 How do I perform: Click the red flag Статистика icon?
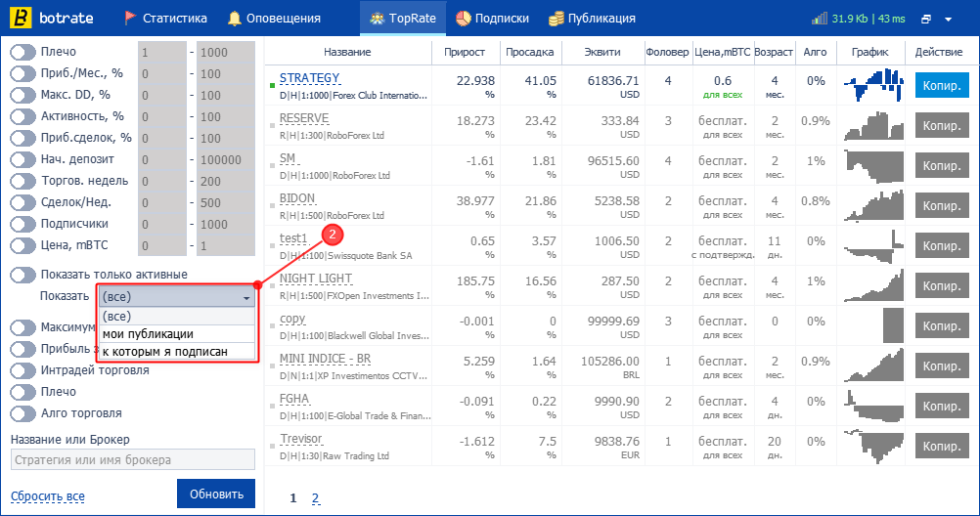130,19
